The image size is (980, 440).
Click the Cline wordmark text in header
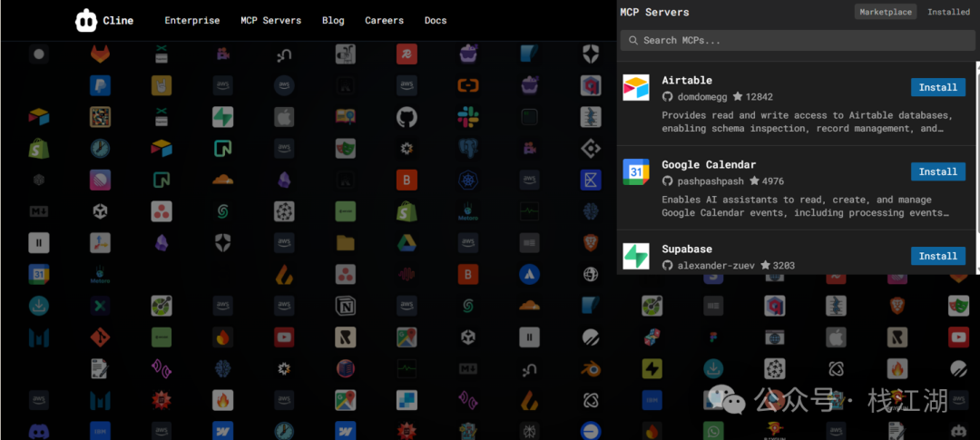118,21
